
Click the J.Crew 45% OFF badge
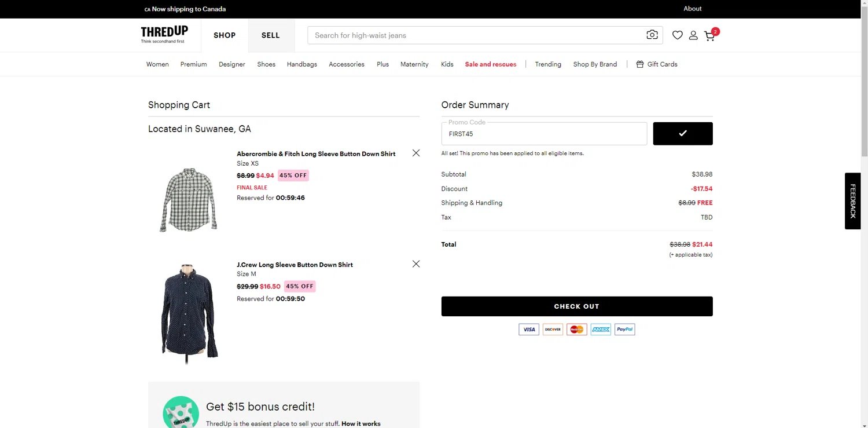pos(300,286)
